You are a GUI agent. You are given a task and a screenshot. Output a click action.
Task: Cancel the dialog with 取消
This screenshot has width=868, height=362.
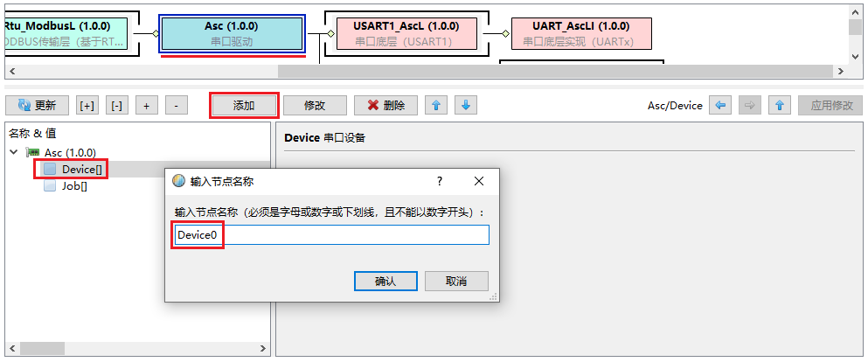click(x=456, y=282)
